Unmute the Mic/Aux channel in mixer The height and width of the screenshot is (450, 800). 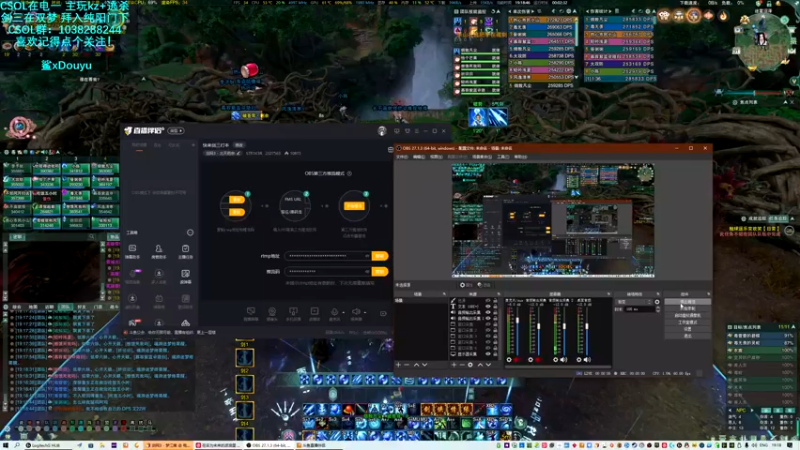click(x=517, y=360)
